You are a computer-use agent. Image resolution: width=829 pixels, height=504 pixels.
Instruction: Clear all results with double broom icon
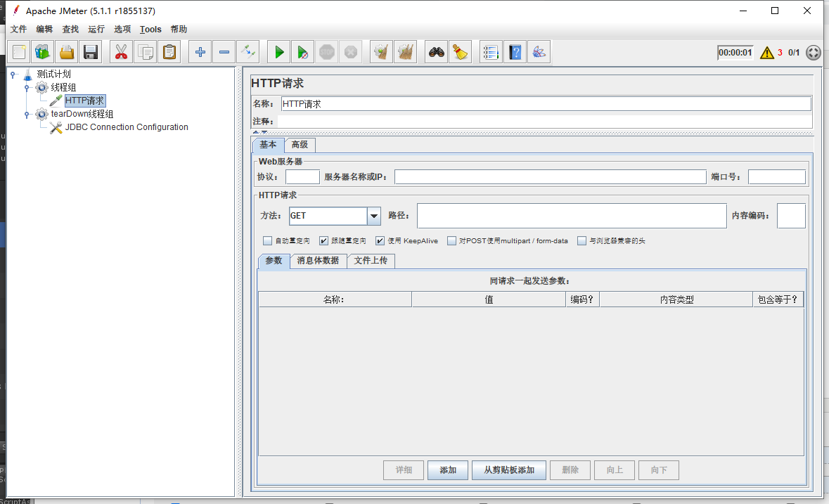(406, 52)
